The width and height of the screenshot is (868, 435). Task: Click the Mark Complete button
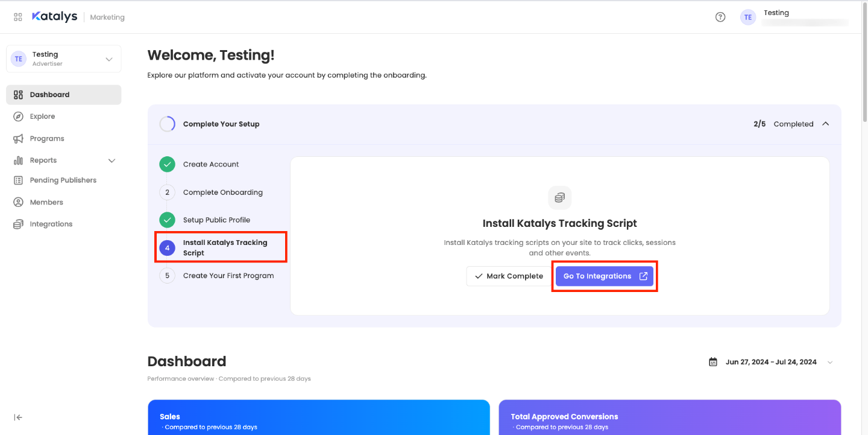(509, 276)
